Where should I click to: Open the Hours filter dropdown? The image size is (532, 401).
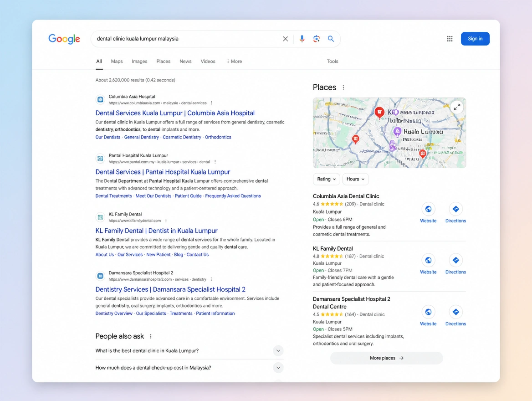(x=356, y=179)
